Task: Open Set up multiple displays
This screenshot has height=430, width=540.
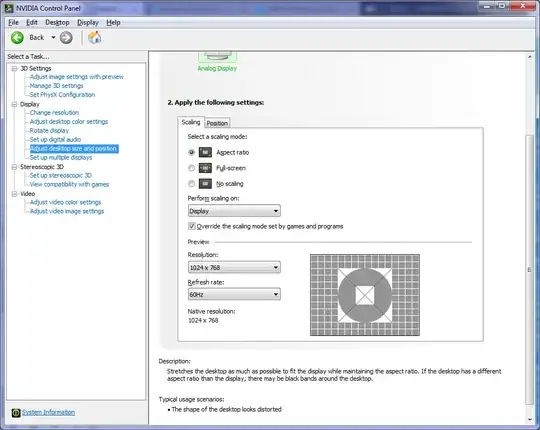Action: tap(61, 157)
